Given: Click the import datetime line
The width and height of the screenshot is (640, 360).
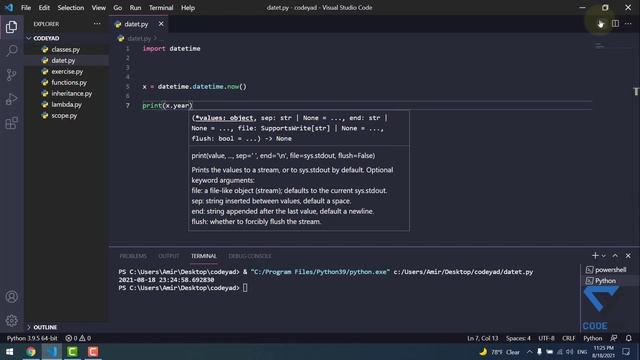Looking at the screenshot, I should 171,49.
